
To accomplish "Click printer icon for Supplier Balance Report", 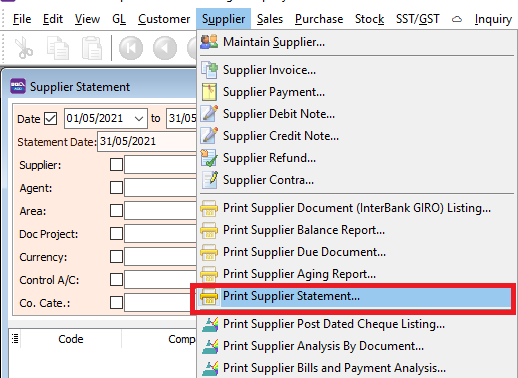I will point(209,230).
